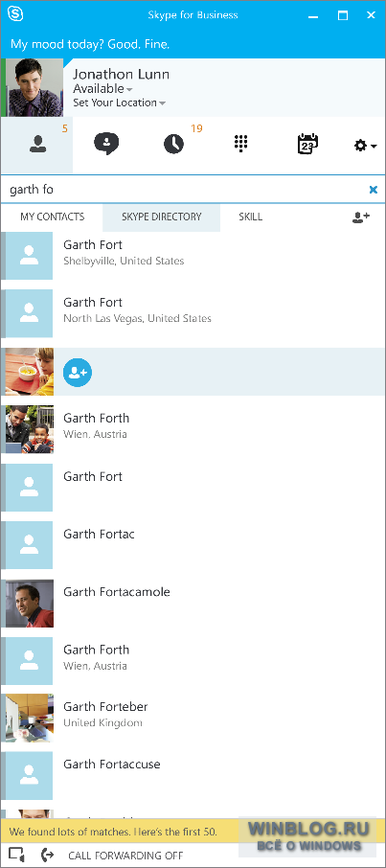Click avatar of Garth Fort, North Las Vegas
Screen dimensions: 386x868
tap(29, 313)
